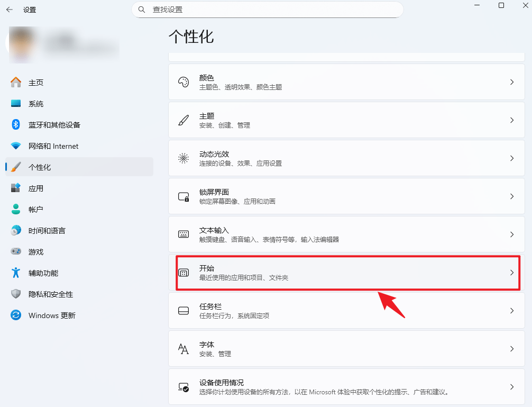Click the 字体 font icon
This screenshot has height=407, width=532.
(x=184, y=349)
